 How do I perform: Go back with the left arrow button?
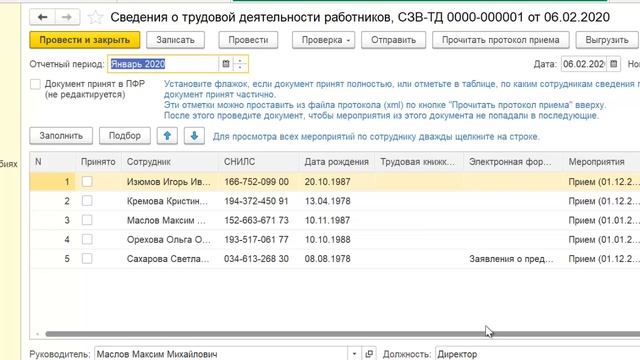point(42,17)
